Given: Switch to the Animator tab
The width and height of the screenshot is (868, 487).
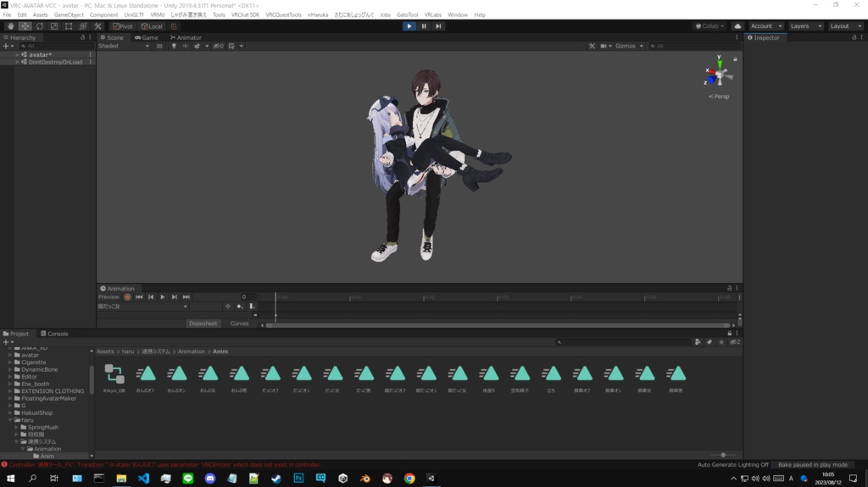Looking at the screenshot, I should [186, 37].
